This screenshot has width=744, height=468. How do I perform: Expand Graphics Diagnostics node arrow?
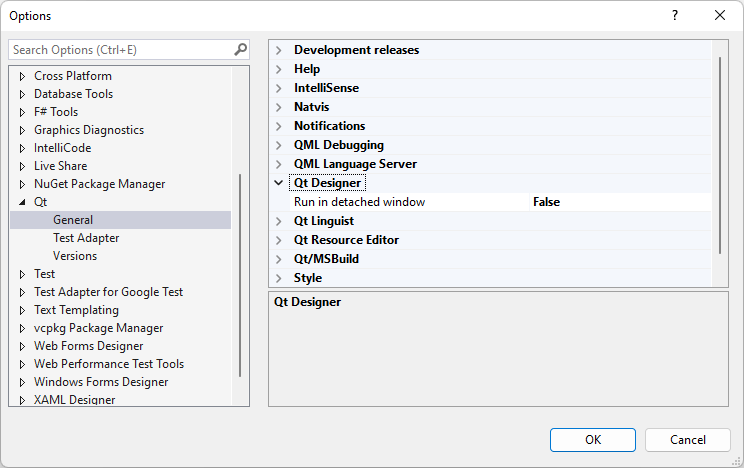tap(22, 130)
